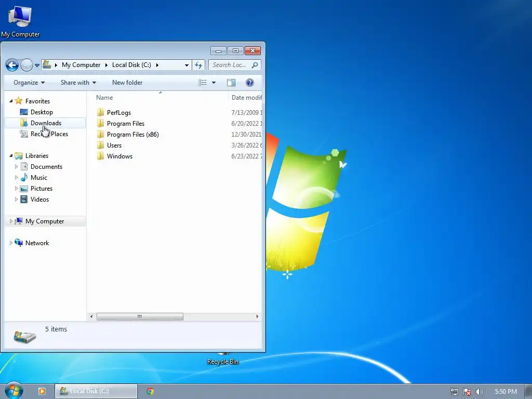This screenshot has width=532, height=399.
Task: Expand the Network node
Action: [x=11, y=243]
